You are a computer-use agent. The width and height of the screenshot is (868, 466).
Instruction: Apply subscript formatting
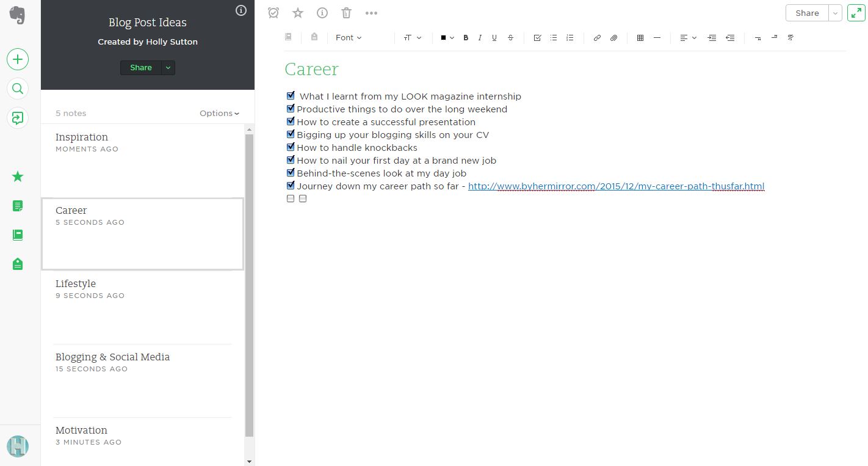coord(758,38)
